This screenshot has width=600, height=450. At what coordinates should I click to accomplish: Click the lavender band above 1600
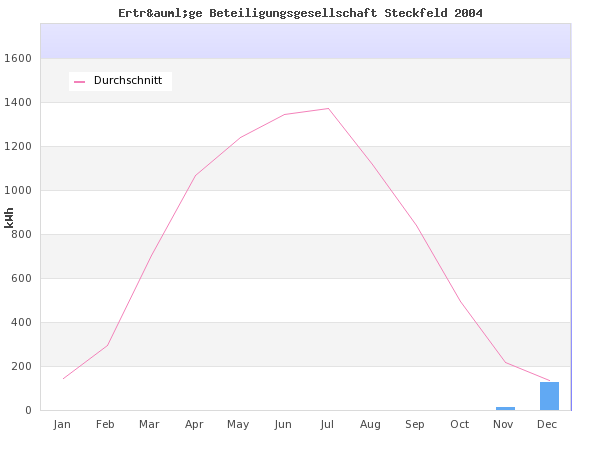pyautogui.click(x=305, y=41)
